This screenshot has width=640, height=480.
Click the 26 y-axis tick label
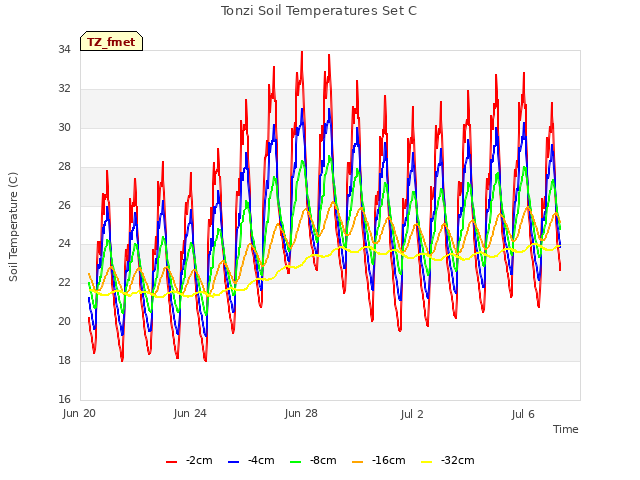tap(64, 205)
